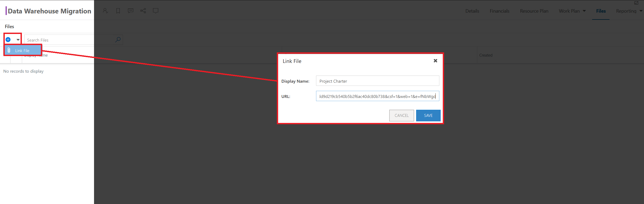Click the Data Warehouse Migration title
Image resolution: width=644 pixels, height=204 pixels.
tap(50, 11)
